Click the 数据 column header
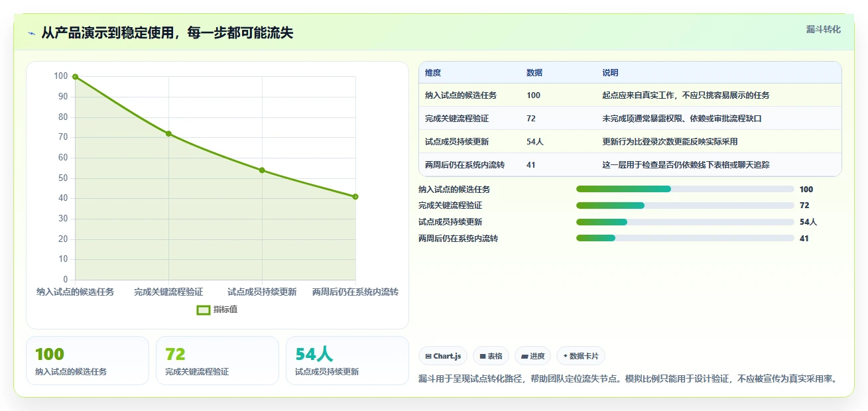The width and height of the screenshot is (868, 411). click(x=534, y=73)
